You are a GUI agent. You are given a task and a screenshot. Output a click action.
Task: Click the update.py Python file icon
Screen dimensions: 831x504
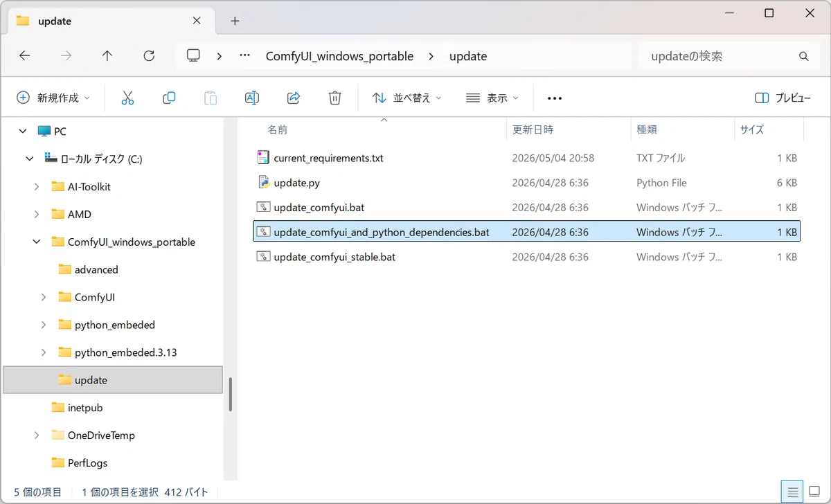263,183
